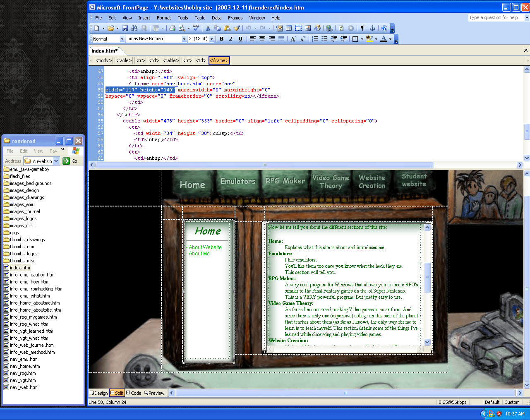Click the Spelling check ABC icon
530x420 pixels.
click(x=196, y=28)
